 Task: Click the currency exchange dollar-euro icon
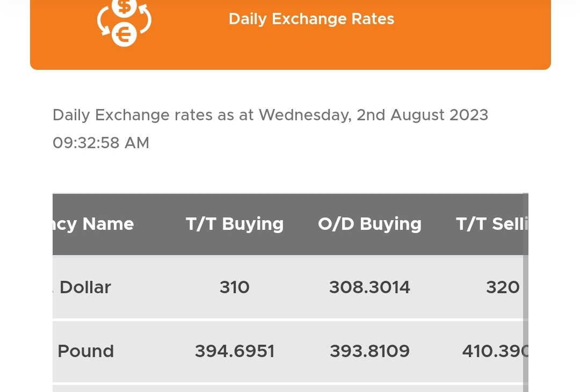[124, 23]
